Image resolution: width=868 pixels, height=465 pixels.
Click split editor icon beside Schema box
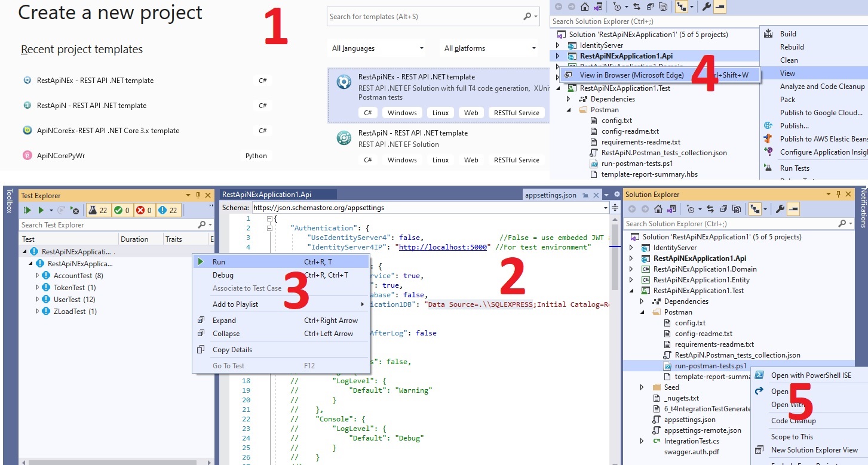615,208
